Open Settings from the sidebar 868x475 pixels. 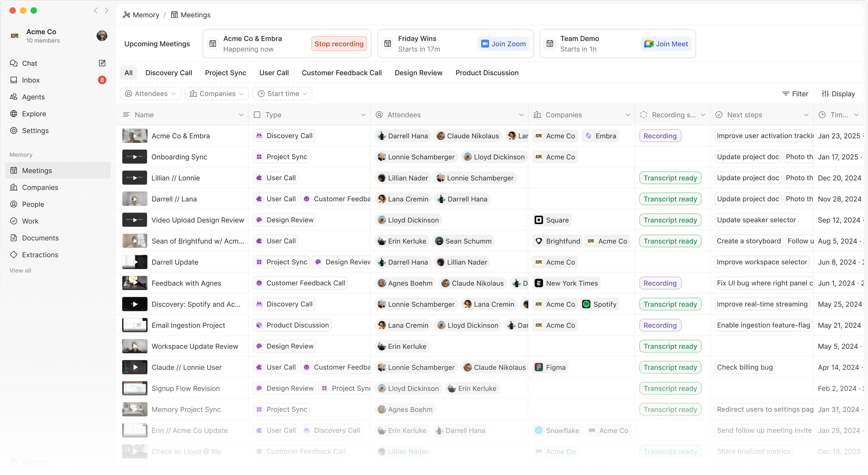(36, 131)
